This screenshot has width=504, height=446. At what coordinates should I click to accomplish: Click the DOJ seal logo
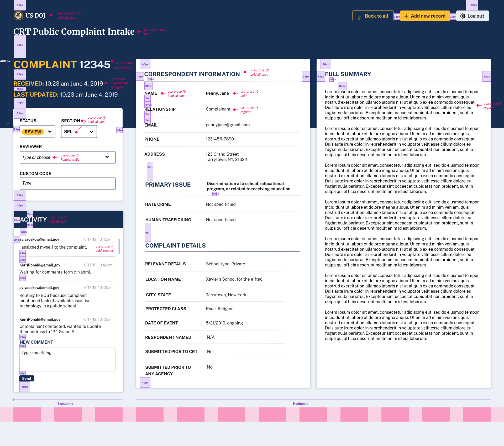tap(18, 15)
